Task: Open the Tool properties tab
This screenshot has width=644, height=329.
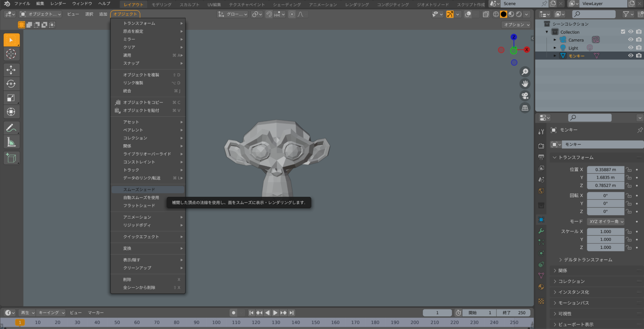Action: 541,131
